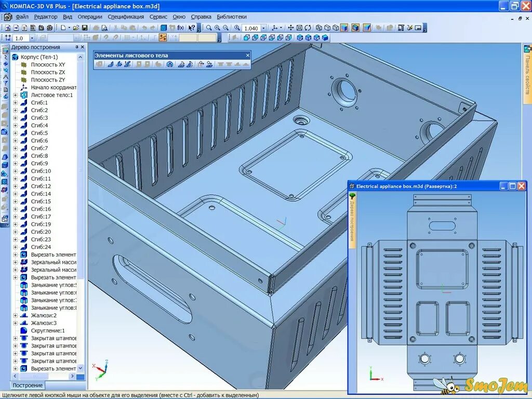Screen dimensions: 532x399
Task: Open the Сервис menu
Action: (x=158, y=16)
